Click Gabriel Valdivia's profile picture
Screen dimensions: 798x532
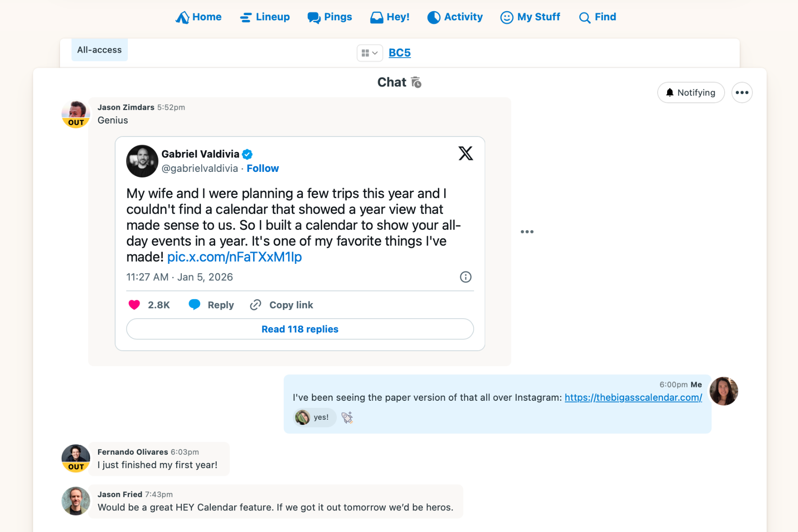(x=142, y=161)
